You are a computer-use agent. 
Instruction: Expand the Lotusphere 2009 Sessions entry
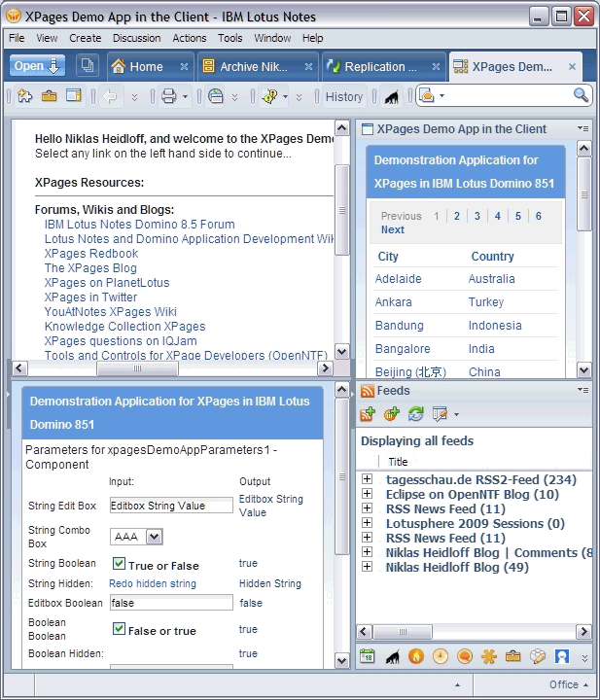367,523
